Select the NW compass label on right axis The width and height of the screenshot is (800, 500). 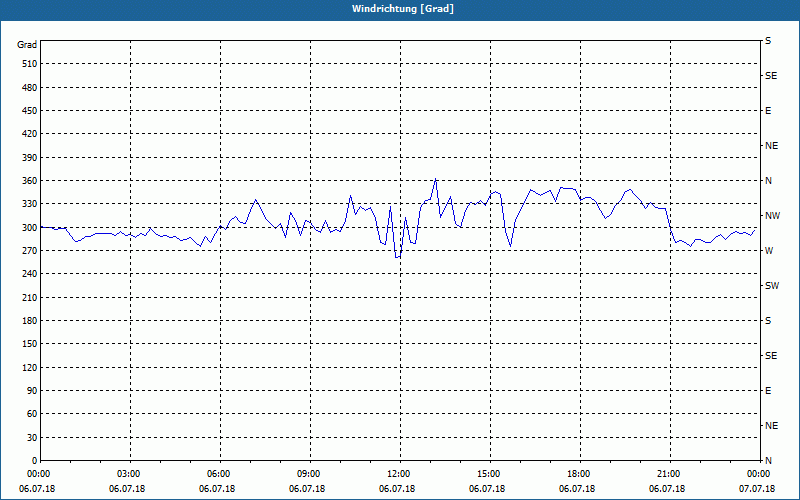tap(772, 216)
